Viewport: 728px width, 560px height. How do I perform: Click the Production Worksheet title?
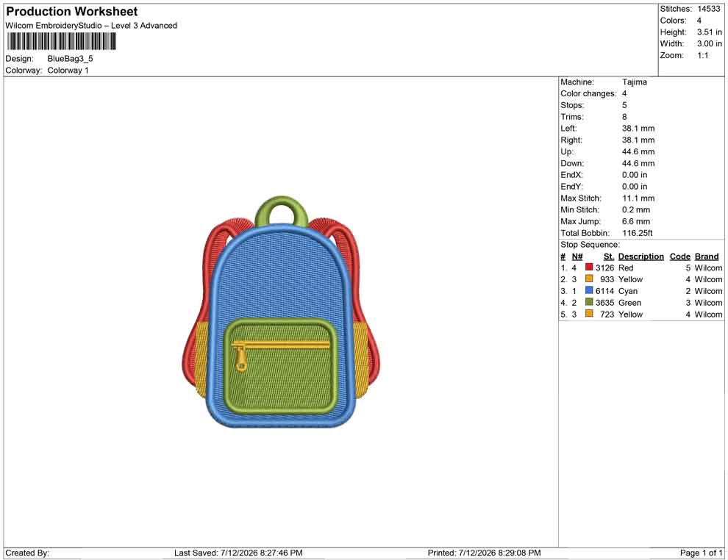tap(72, 11)
